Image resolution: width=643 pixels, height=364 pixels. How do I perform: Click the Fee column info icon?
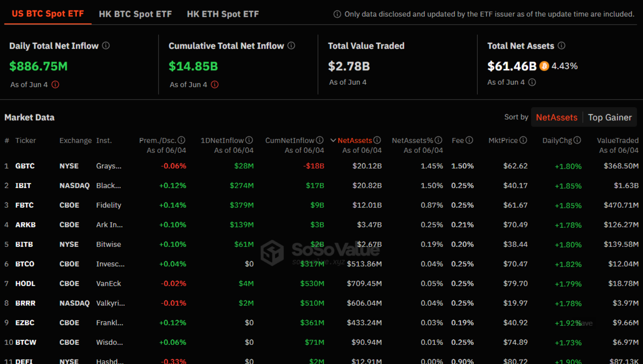(x=469, y=140)
